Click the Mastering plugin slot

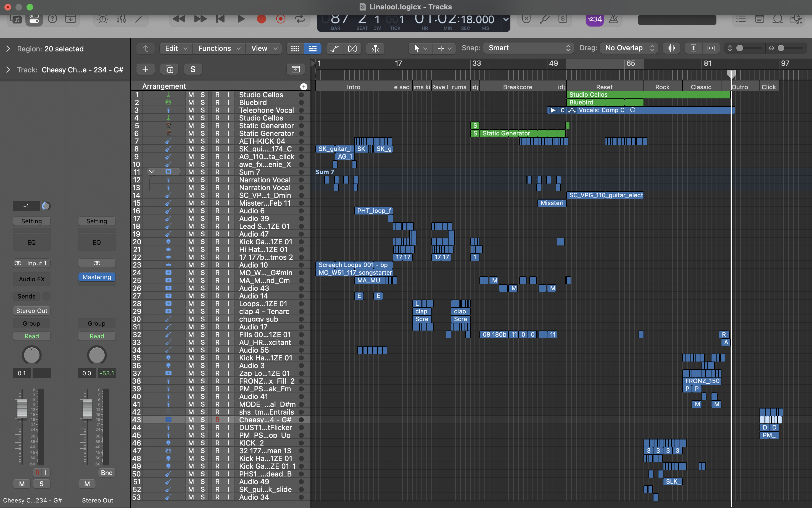pos(97,277)
